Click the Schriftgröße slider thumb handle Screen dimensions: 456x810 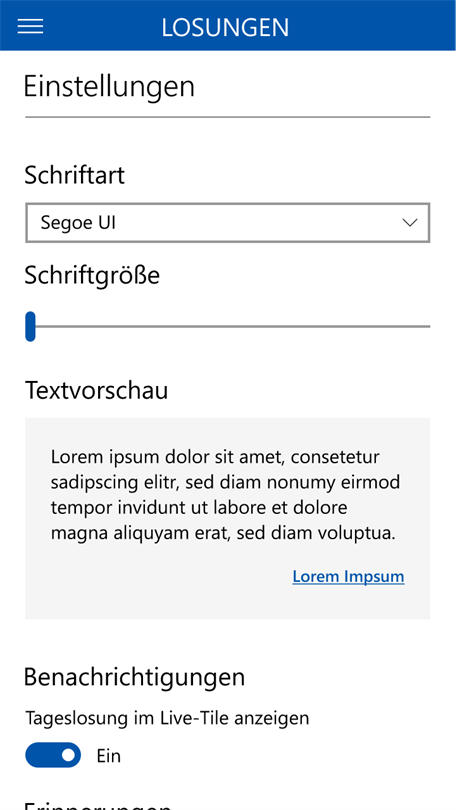pos(30,326)
